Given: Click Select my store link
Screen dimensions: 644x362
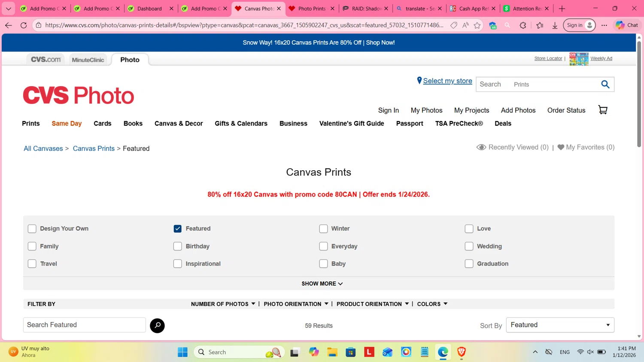Looking at the screenshot, I should point(447,81).
